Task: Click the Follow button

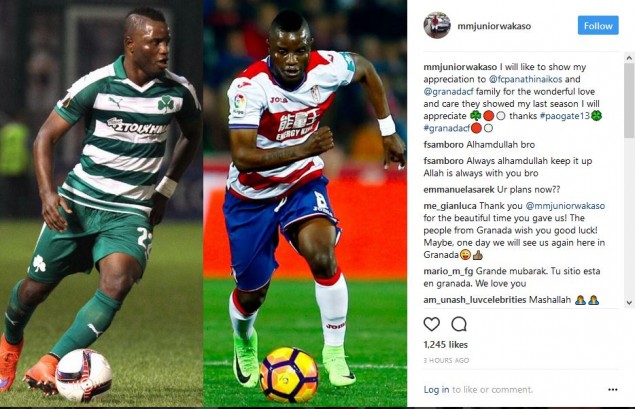Action: click(x=598, y=26)
